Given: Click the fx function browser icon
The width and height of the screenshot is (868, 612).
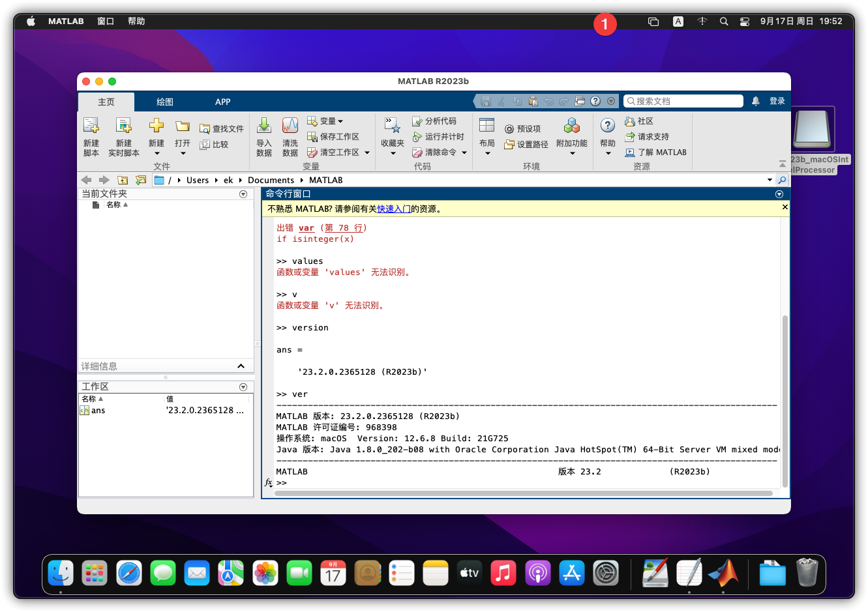Looking at the screenshot, I should pyautogui.click(x=268, y=482).
